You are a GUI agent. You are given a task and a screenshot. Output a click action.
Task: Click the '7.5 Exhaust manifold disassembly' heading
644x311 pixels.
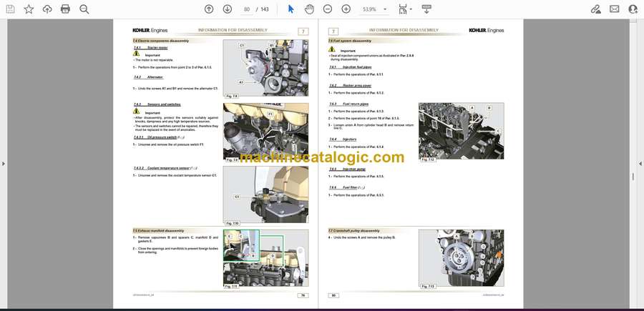pos(159,231)
